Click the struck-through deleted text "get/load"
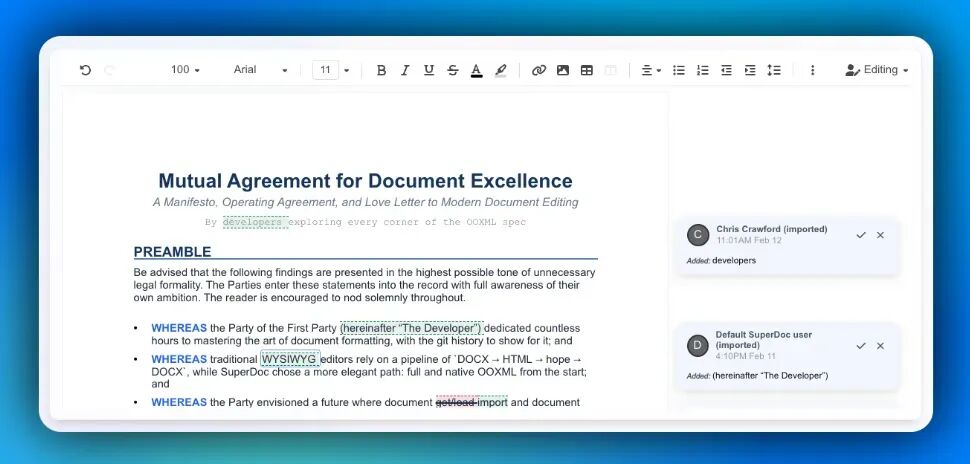This screenshot has height=464, width=970. [x=456, y=402]
